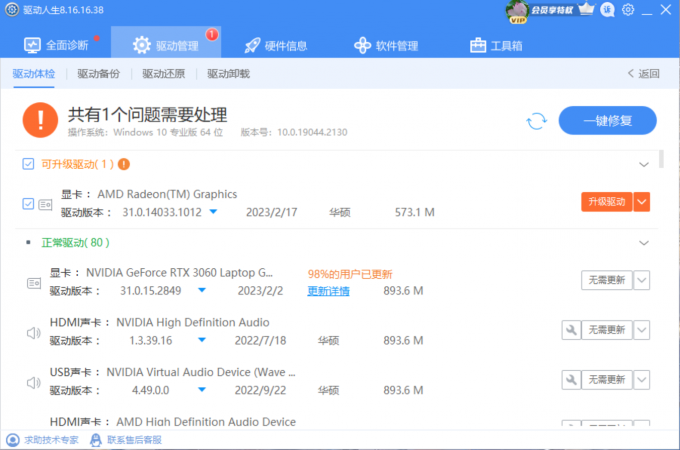
Task: Click the 软件管理 clover icon
Action: click(363, 46)
